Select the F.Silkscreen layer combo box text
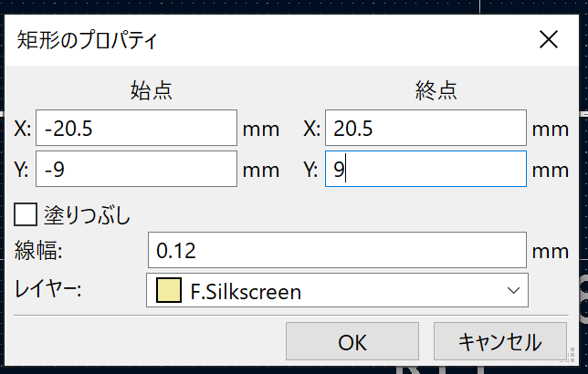This screenshot has height=374, width=588. (247, 292)
